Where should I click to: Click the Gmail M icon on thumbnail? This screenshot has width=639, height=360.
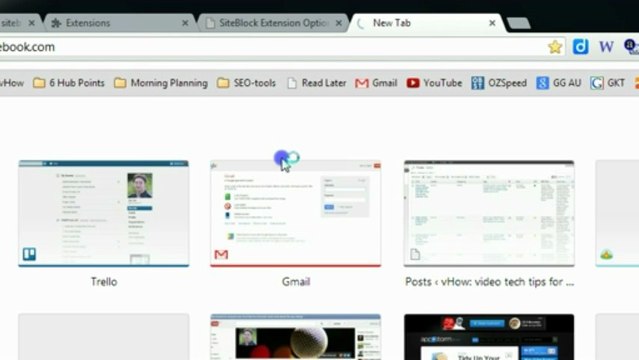click(221, 254)
